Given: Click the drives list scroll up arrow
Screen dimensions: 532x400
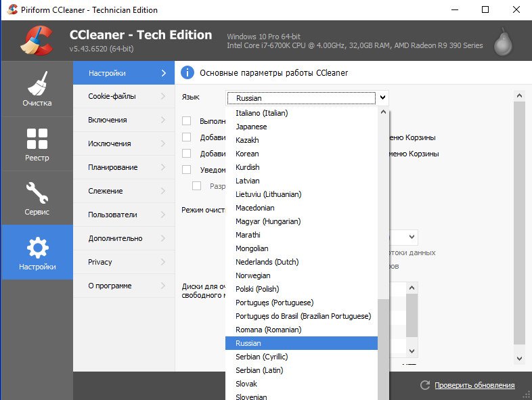Looking at the screenshot, I should coord(412,288).
